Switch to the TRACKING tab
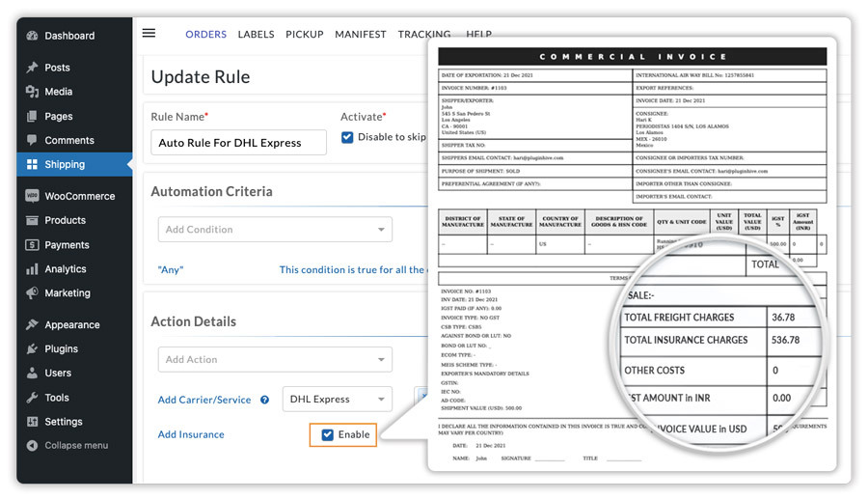Screen dimensions: 868x499 (x=424, y=35)
